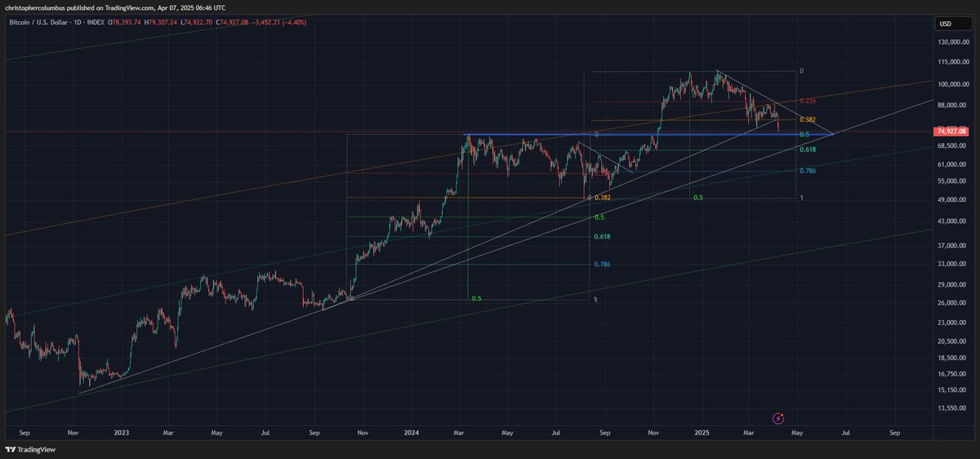Click the 115,000.00 price axis label
The width and height of the screenshot is (980, 459).
point(952,63)
